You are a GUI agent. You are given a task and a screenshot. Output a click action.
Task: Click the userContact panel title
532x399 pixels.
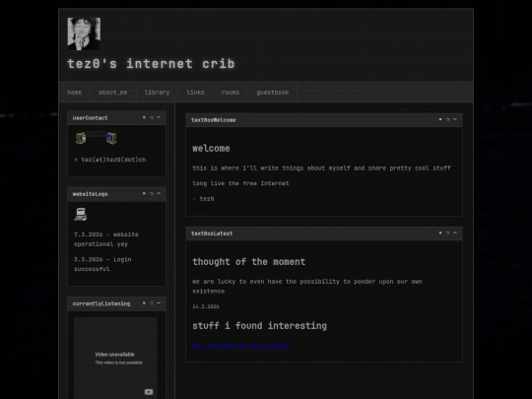pyautogui.click(x=90, y=118)
